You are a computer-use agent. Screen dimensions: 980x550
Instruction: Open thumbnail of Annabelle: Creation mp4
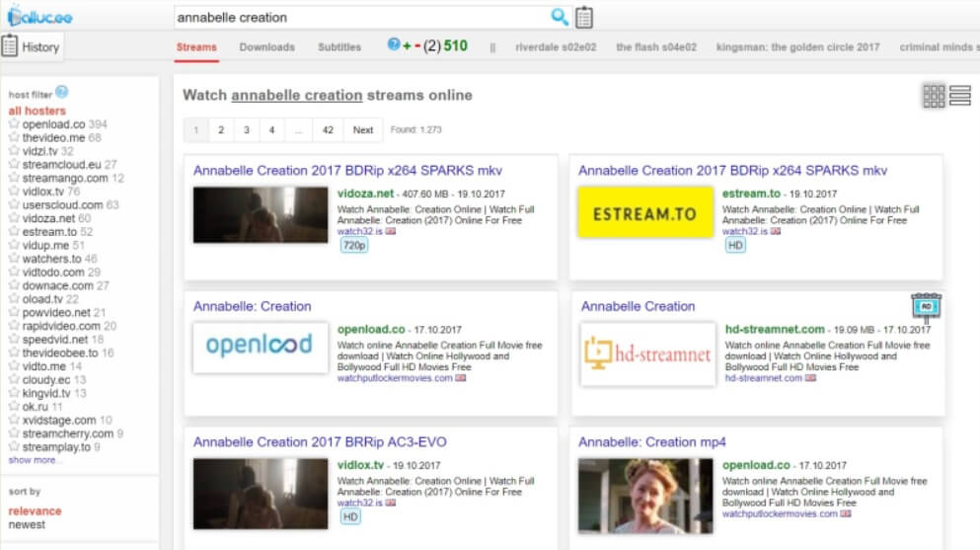coord(645,496)
